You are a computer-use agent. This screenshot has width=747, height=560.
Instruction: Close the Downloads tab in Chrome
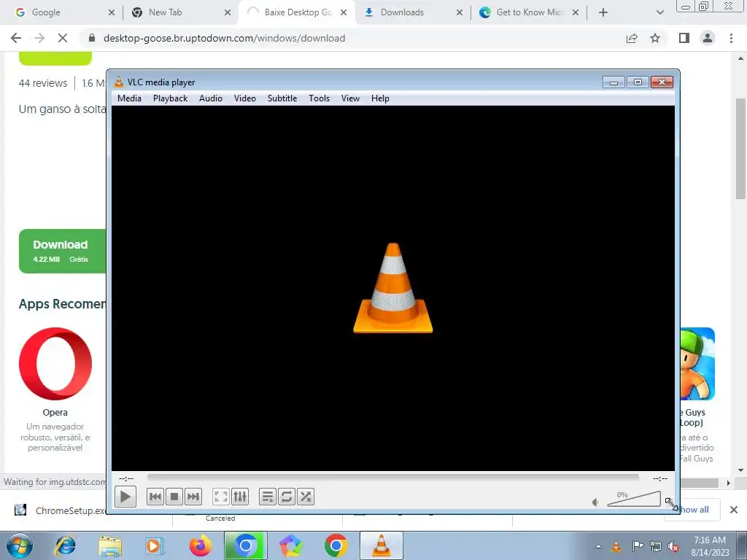pos(460,12)
